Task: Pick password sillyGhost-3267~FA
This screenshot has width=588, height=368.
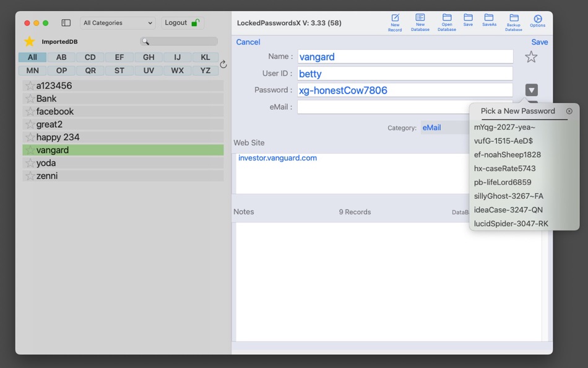Action: 509,196
